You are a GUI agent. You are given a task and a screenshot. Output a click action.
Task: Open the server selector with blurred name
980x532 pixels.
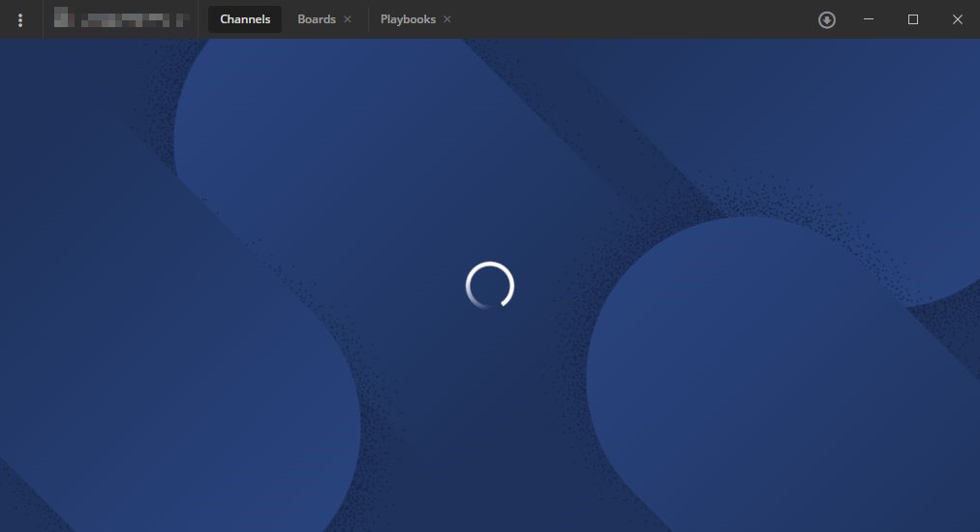coord(121,19)
